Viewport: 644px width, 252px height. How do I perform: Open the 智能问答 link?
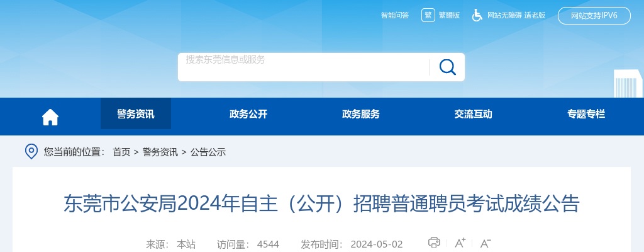(395, 15)
